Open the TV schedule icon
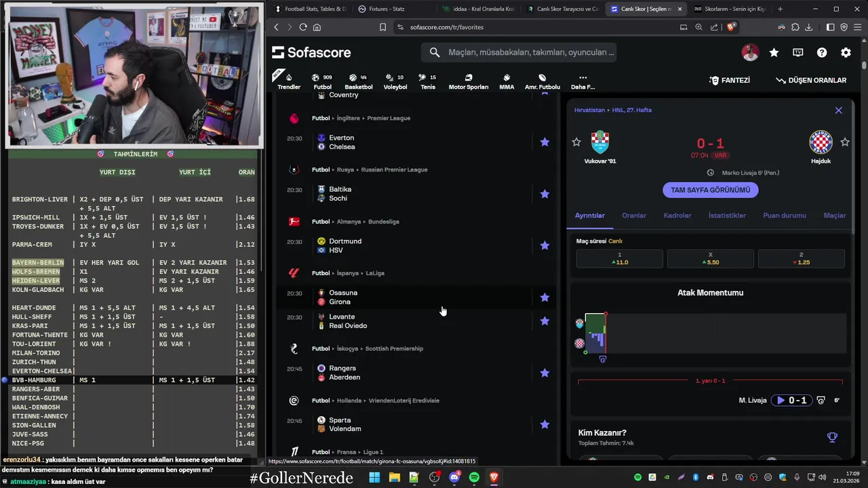 click(x=798, y=52)
